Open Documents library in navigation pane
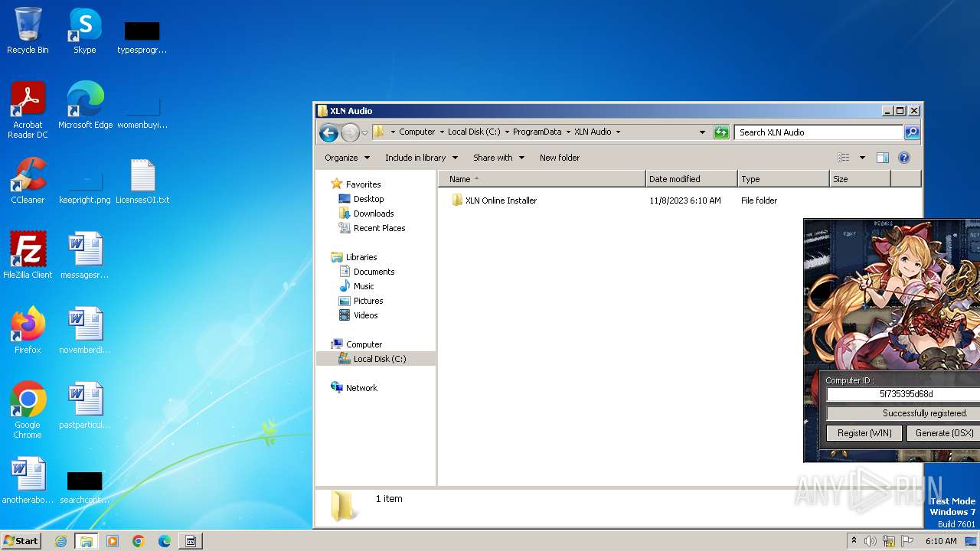This screenshot has width=980, height=551. (x=374, y=272)
